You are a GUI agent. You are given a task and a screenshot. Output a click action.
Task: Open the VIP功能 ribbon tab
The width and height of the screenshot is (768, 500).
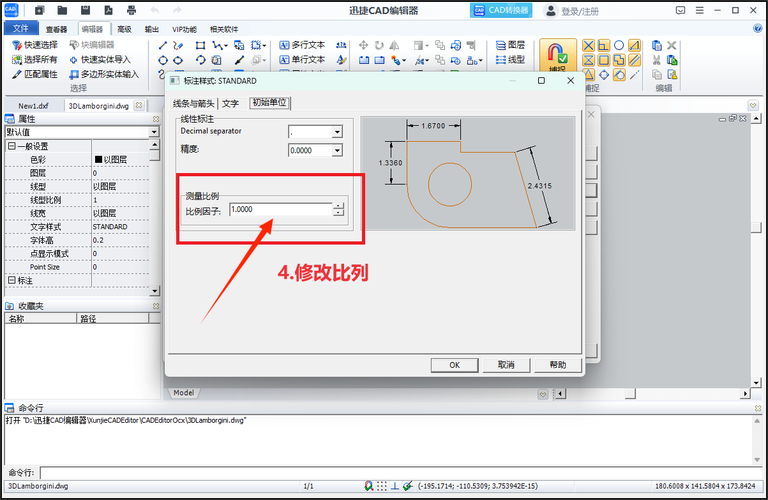184,29
